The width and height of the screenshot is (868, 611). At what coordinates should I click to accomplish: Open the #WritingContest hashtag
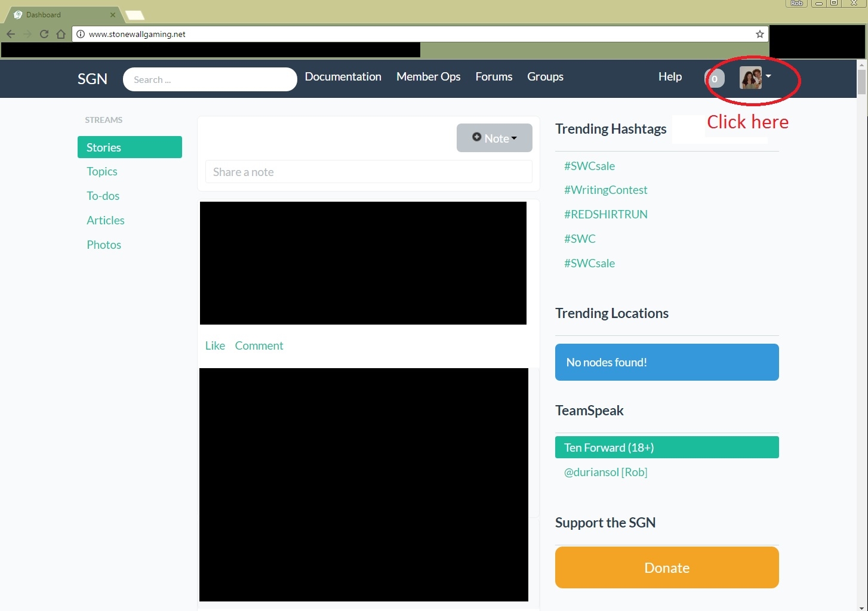605,190
